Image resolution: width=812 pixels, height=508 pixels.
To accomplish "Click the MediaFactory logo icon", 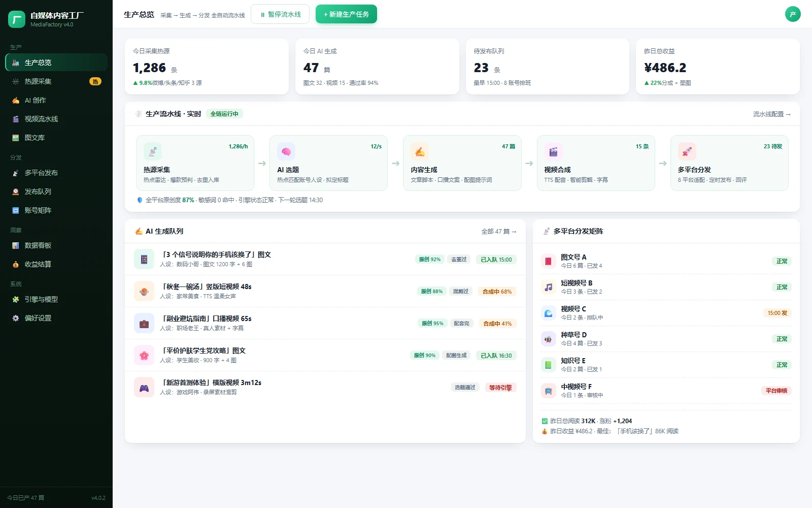I will tap(17, 19).
